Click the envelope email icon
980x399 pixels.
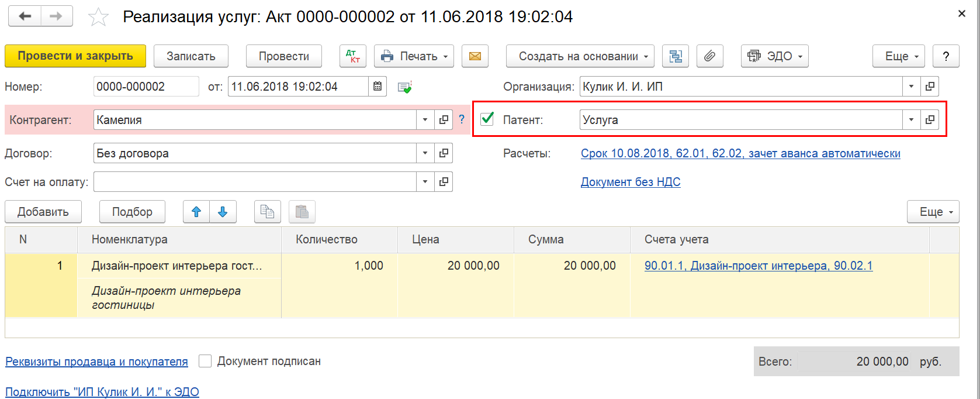click(475, 56)
